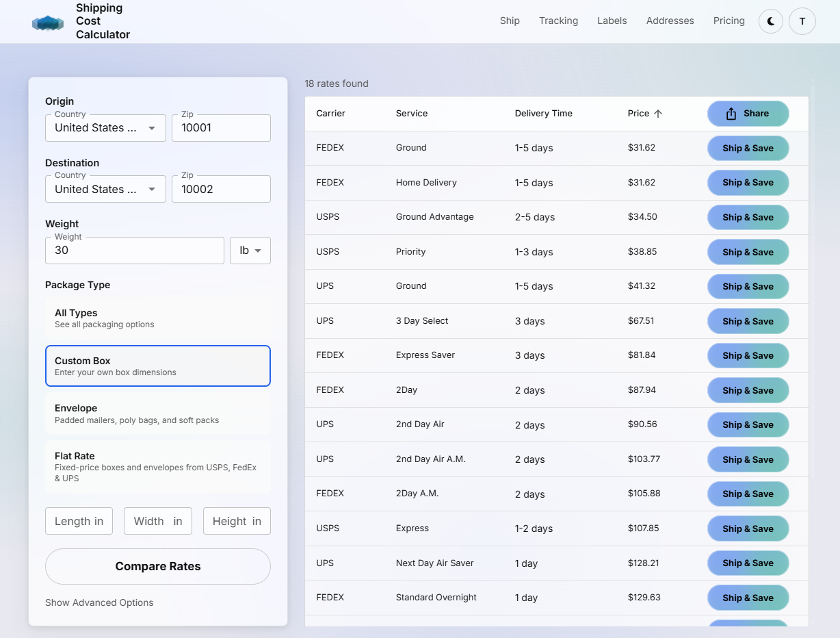This screenshot has width=840, height=638.
Task: Open the Origin country dropdown
Action: [x=105, y=128]
